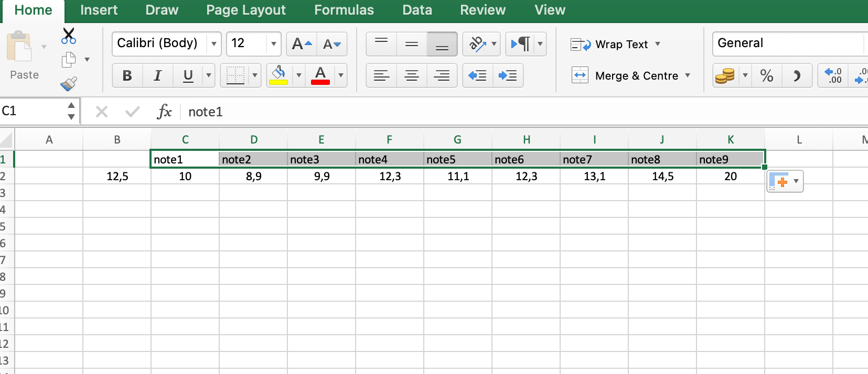Click the Name Box showing C1
This screenshot has height=374, width=868.
point(33,111)
